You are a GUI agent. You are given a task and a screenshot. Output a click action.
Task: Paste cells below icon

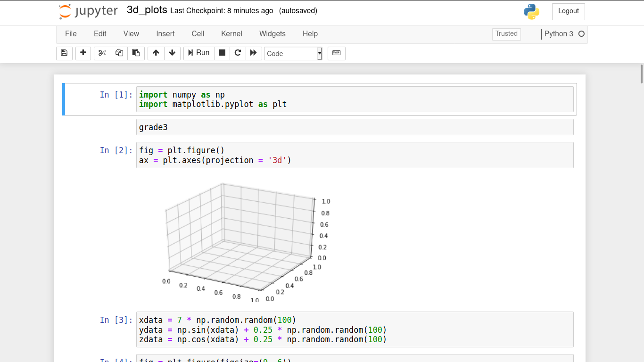point(136,53)
